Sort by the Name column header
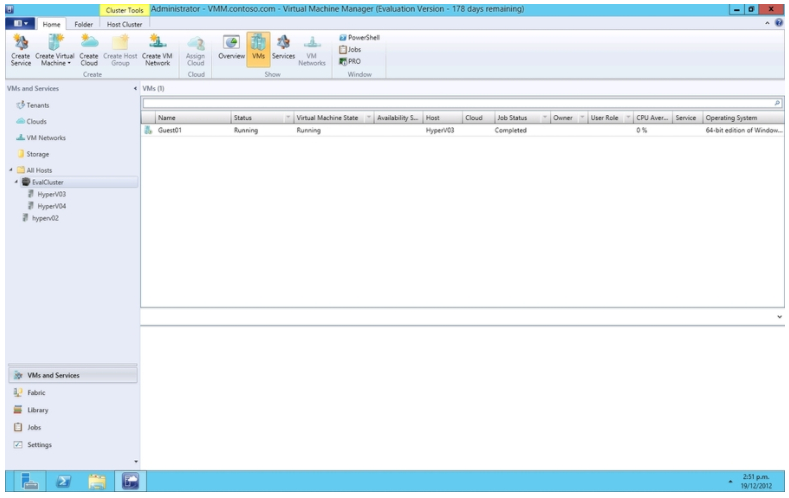Screen dimensions: 789x498 coord(193,118)
